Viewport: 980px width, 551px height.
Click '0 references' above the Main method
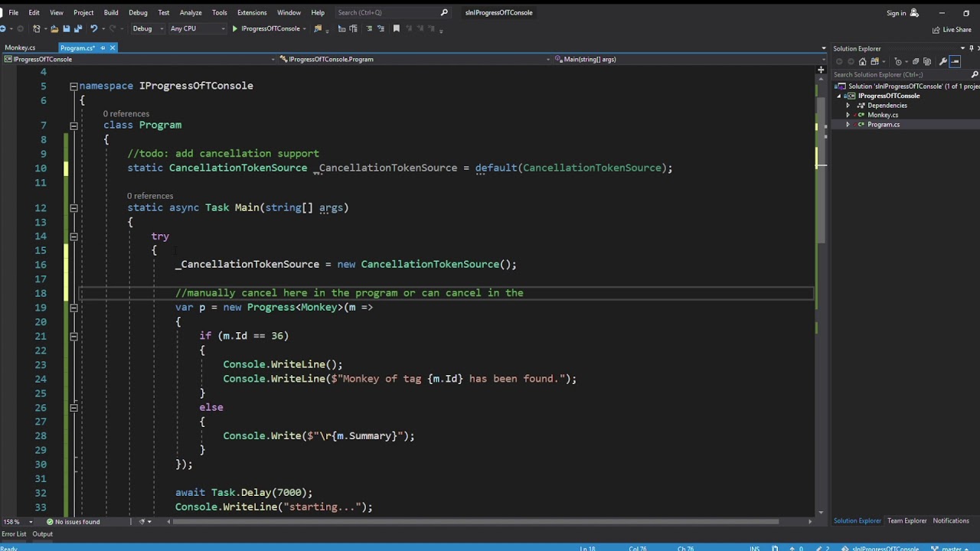tap(150, 196)
